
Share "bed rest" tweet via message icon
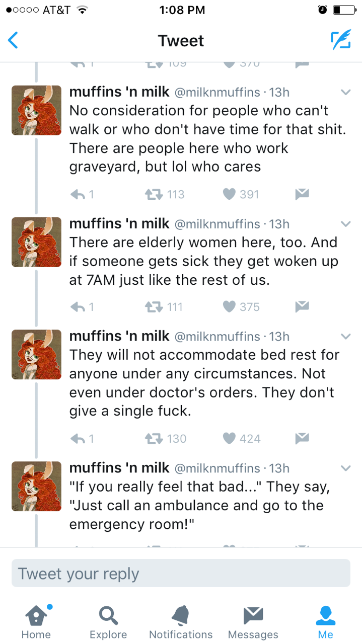pos(302,439)
